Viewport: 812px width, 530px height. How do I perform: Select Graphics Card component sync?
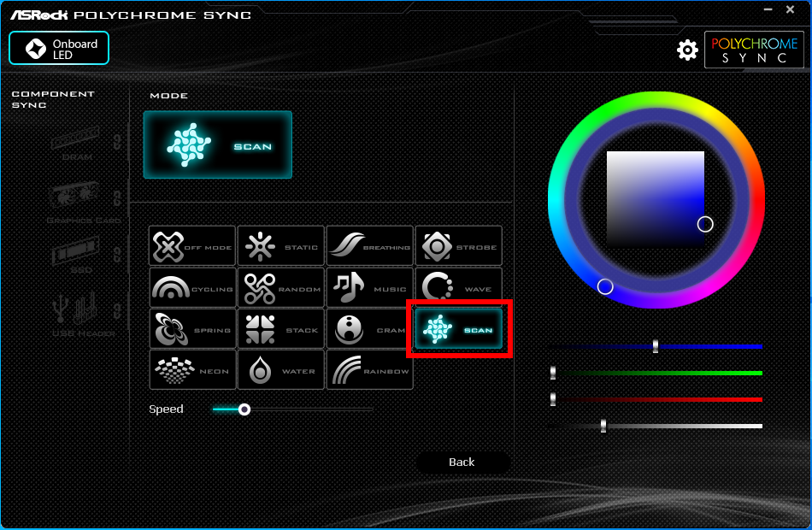coord(82,203)
